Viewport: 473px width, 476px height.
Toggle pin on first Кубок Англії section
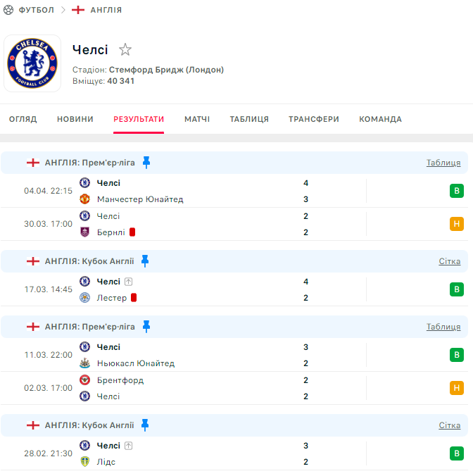(x=145, y=261)
